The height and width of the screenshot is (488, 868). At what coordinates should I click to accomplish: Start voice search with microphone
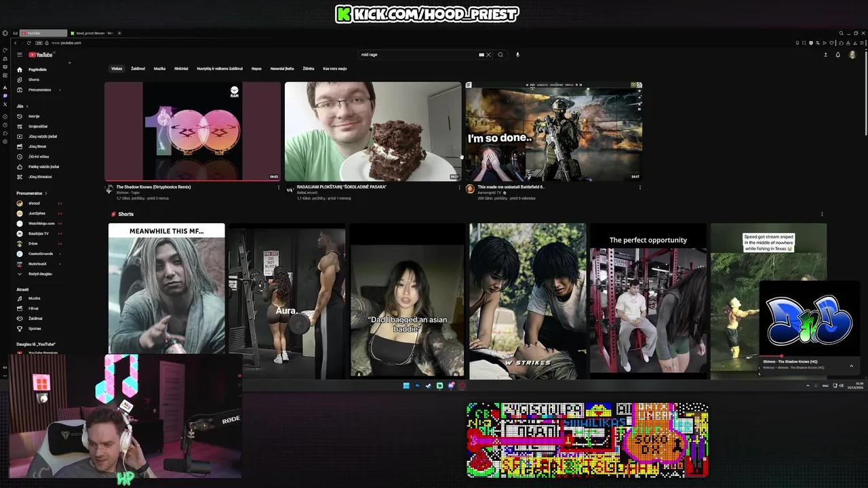pos(517,55)
